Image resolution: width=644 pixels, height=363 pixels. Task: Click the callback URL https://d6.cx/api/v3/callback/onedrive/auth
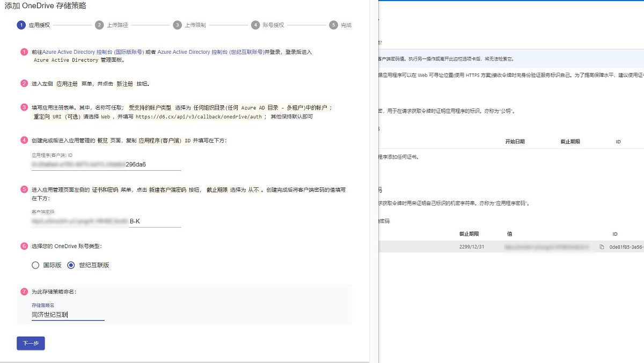click(x=199, y=117)
